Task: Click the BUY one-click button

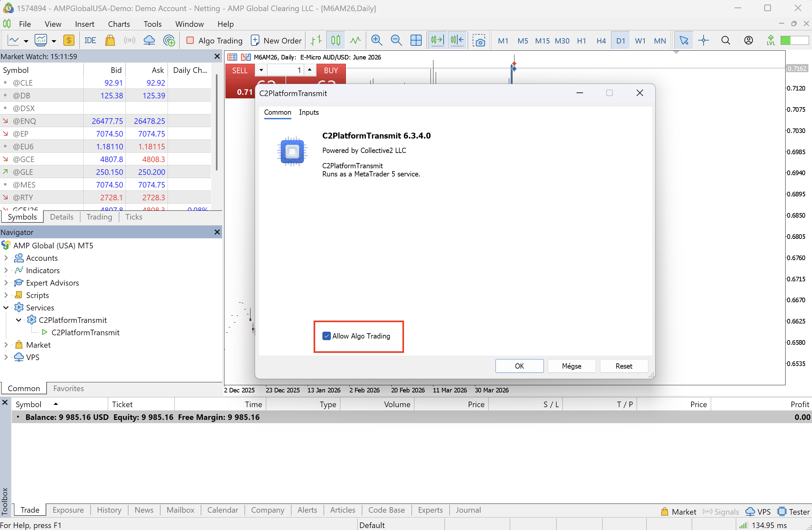Action: click(331, 70)
